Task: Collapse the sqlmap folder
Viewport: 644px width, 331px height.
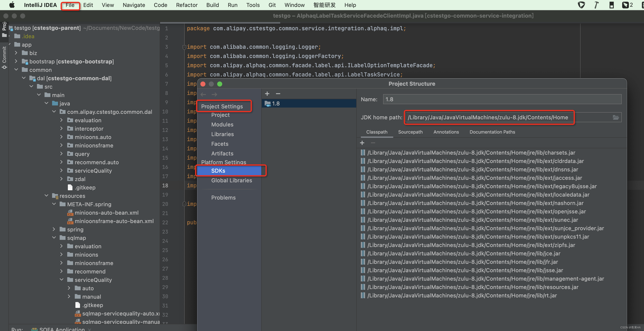Action: point(54,238)
